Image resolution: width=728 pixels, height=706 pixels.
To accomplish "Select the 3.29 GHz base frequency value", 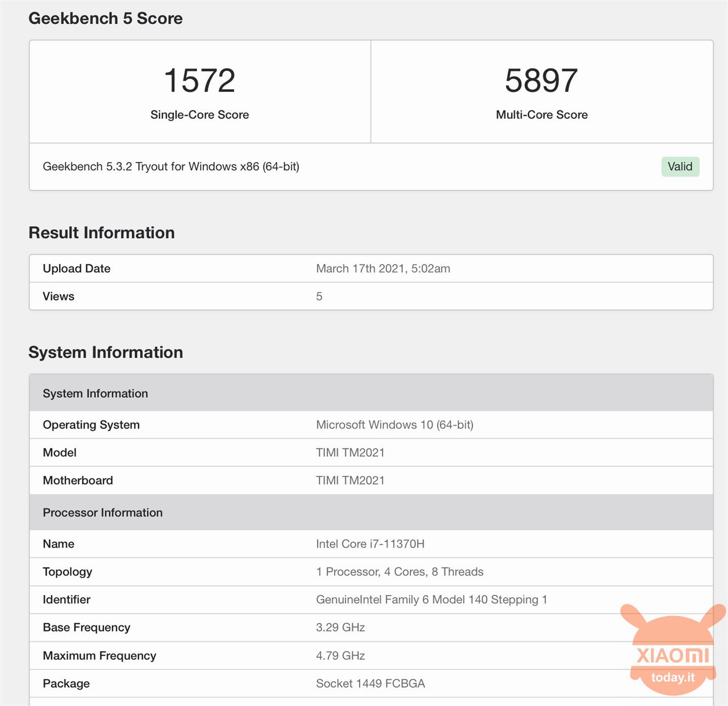I will pyautogui.click(x=340, y=627).
